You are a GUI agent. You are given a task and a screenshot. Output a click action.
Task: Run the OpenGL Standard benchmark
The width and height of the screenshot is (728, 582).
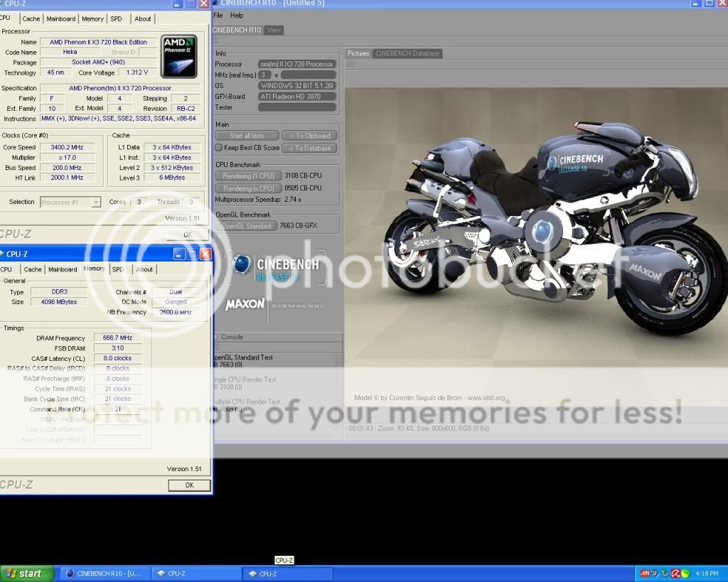click(x=246, y=226)
